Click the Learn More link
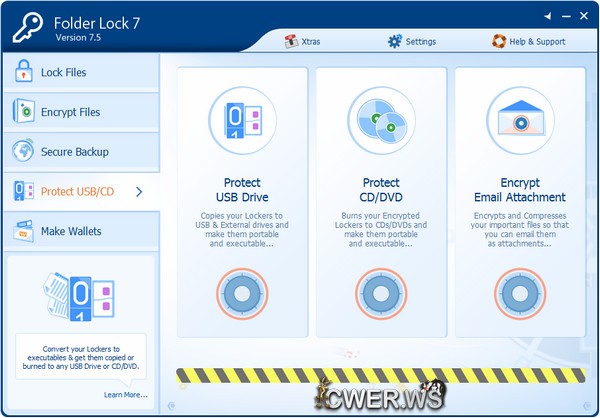The width and height of the screenshot is (600, 418). 126,395
